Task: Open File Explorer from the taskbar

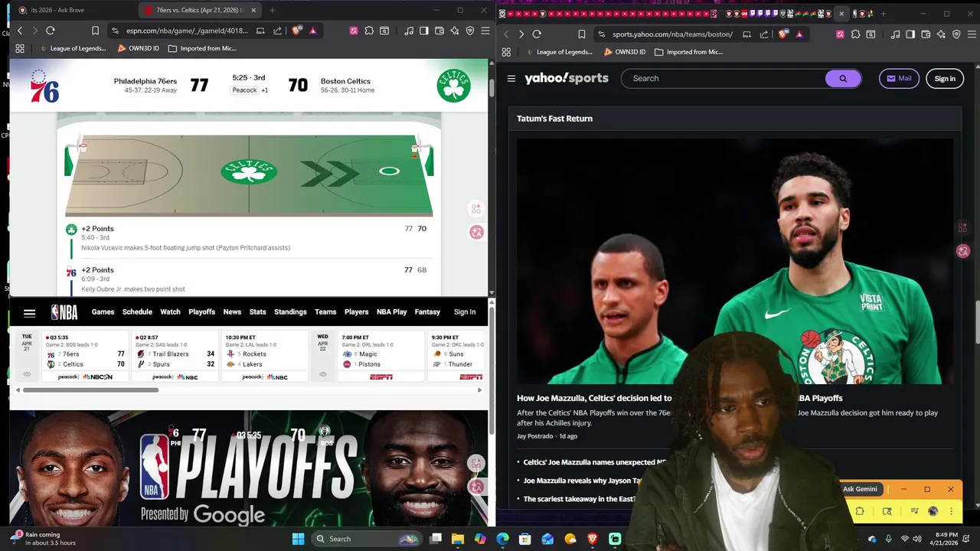Action: click(x=457, y=539)
